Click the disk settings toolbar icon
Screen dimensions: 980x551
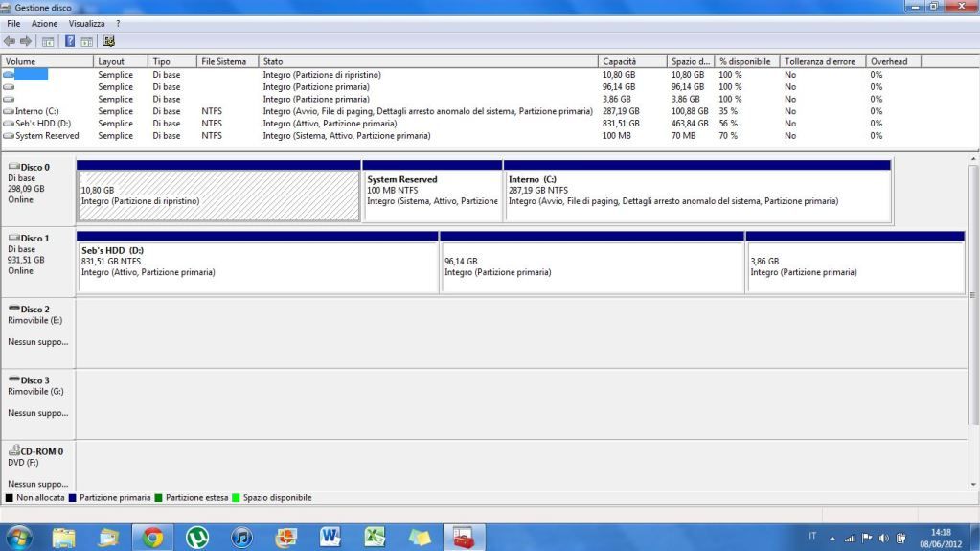[x=109, y=41]
